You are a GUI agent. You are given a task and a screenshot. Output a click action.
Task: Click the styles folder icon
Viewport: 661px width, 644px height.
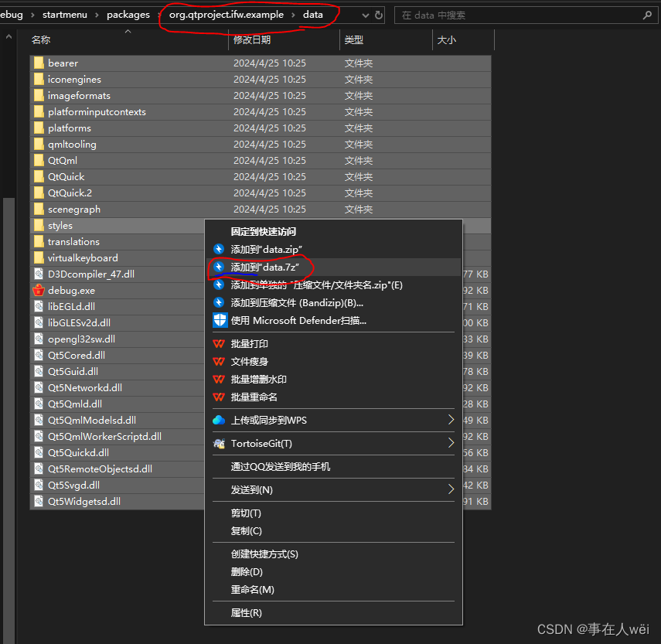[39, 226]
